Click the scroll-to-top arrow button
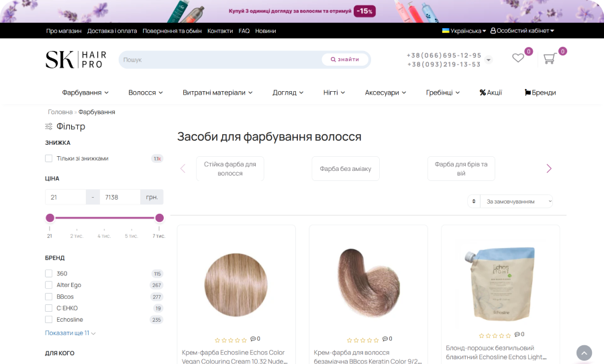The image size is (604, 364). [x=584, y=353]
